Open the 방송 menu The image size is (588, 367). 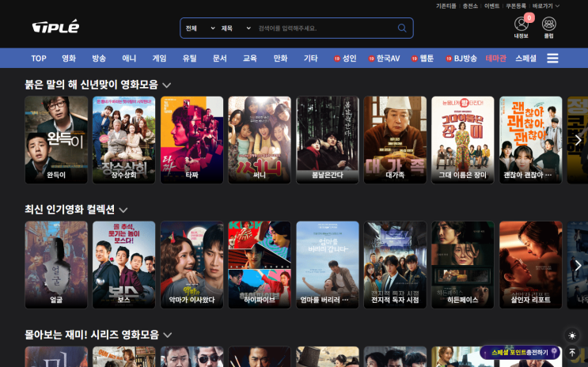click(x=99, y=58)
